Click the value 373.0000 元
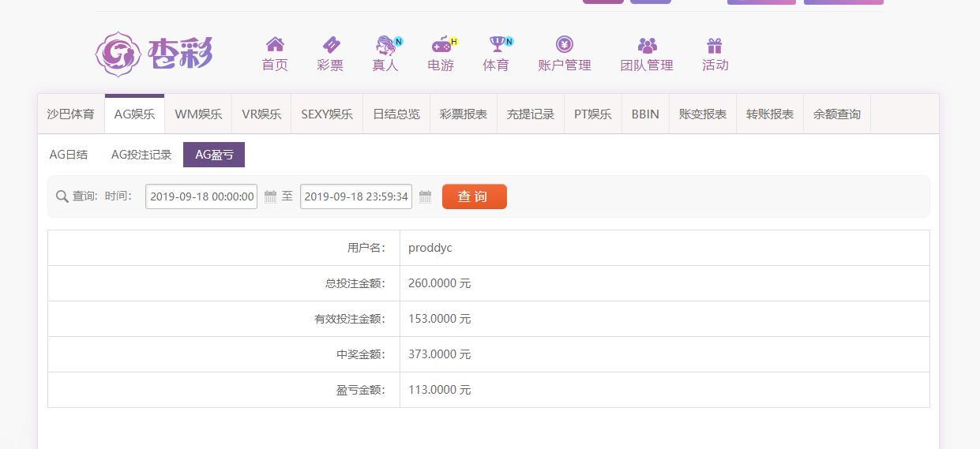The height and width of the screenshot is (449, 980). click(x=439, y=354)
